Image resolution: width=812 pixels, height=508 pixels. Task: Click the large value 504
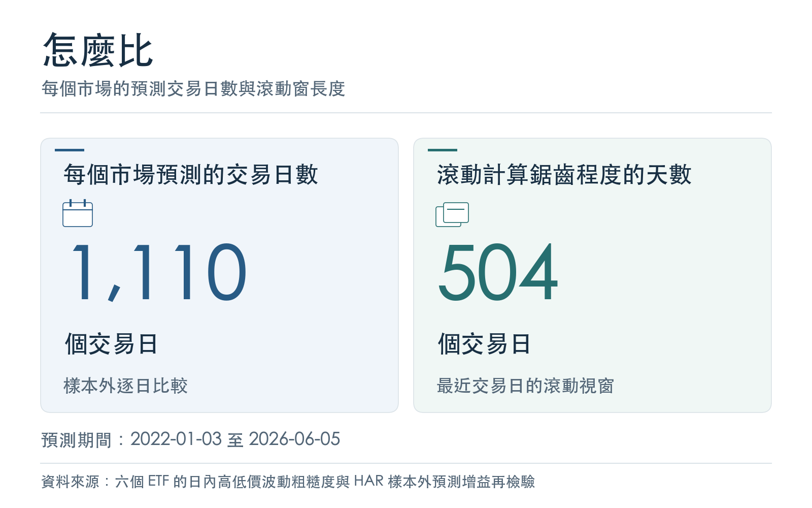(498, 273)
